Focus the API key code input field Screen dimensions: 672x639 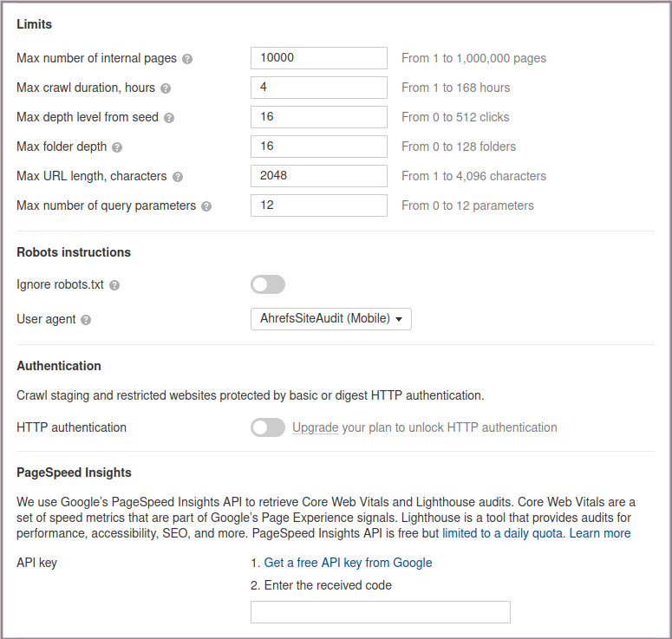click(x=380, y=612)
